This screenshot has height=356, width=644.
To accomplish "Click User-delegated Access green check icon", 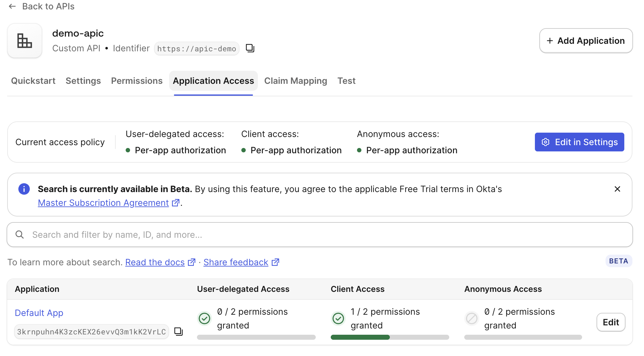I will [204, 319].
